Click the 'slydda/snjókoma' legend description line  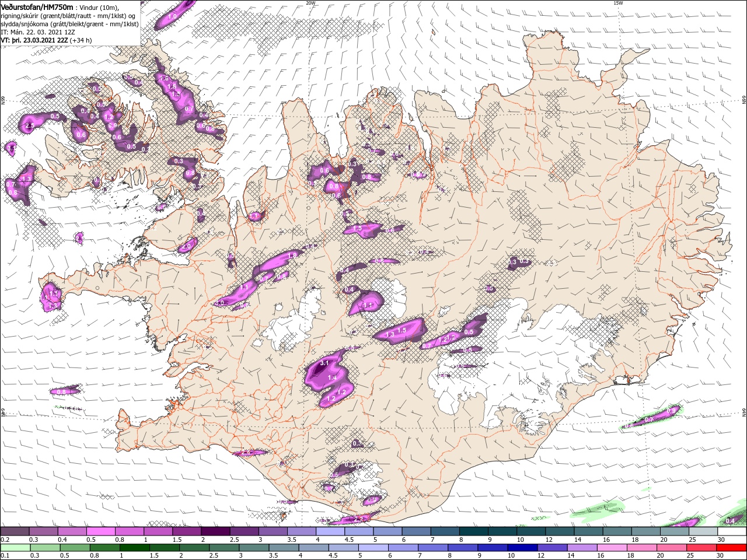(69, 24)
